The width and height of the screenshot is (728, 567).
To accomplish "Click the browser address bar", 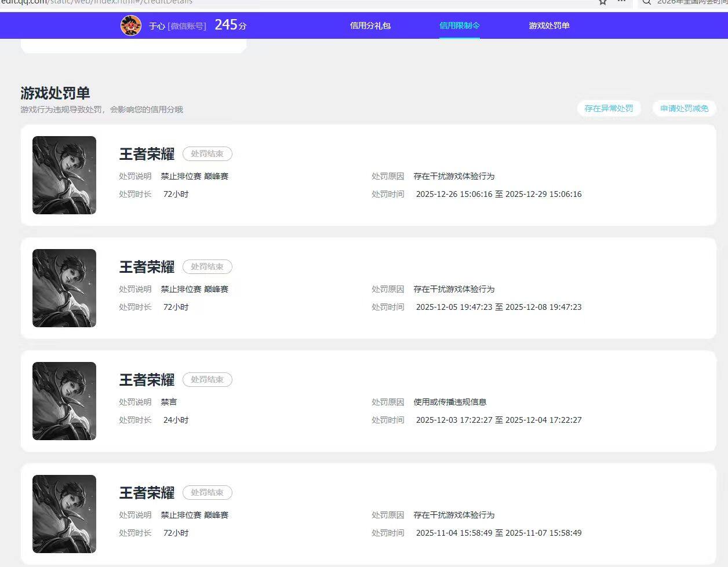I will (232, 2).
